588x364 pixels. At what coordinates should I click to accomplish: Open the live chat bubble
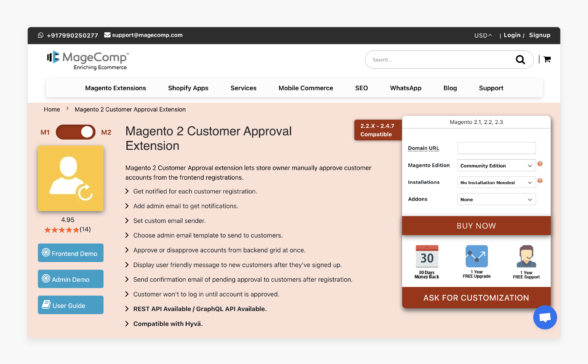[545, 317]
